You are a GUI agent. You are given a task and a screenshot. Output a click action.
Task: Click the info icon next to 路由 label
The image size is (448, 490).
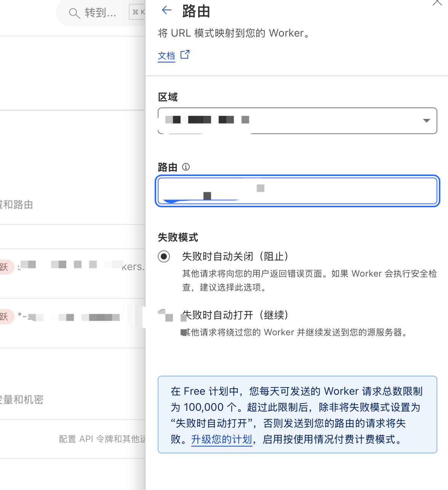click(x=186, y=167)
